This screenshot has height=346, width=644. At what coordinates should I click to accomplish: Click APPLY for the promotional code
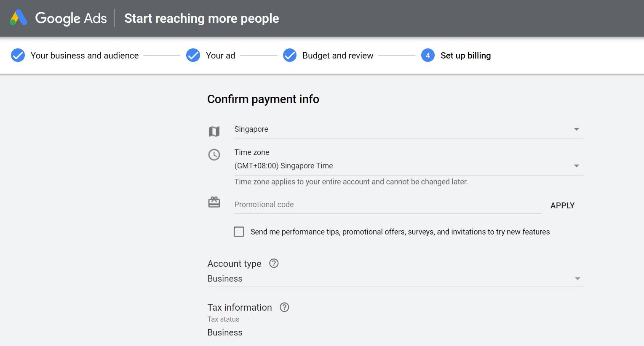[x=562, y=205]
